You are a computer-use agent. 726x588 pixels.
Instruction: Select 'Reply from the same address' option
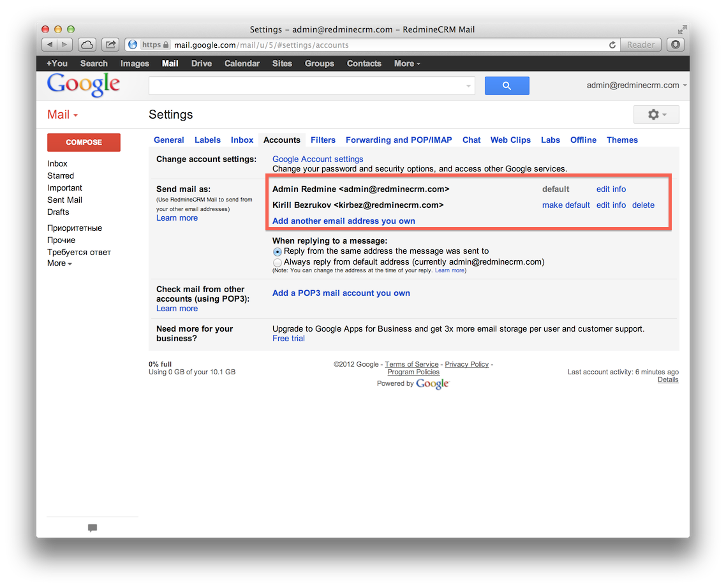click(x=277, y=251)
